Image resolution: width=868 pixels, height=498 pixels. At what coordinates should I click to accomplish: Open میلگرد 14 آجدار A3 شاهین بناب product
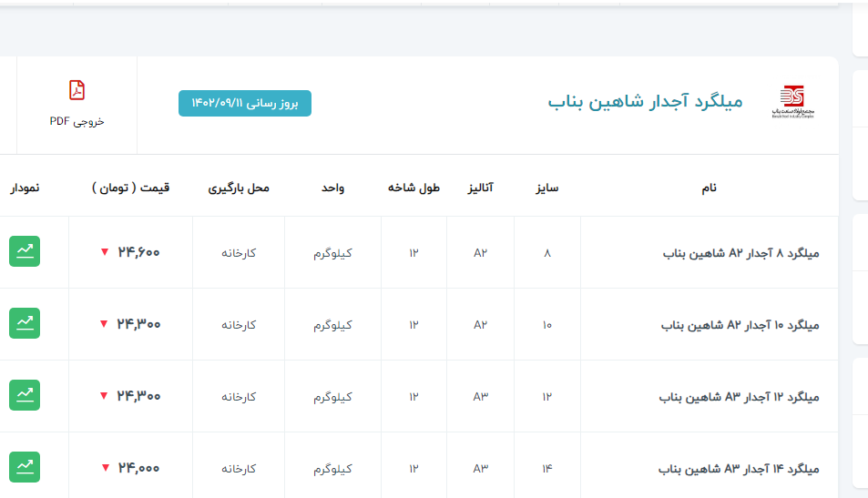(740, 468)
